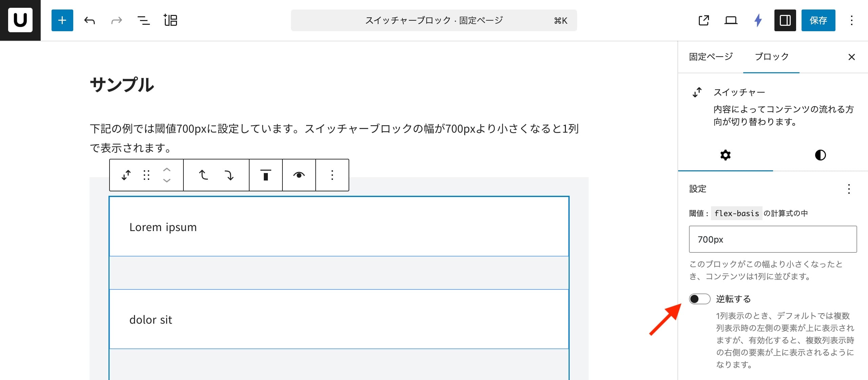This screenshot has height=380, width=868.
Task: Open 設定 panel options menu
Action: [849, 189]
